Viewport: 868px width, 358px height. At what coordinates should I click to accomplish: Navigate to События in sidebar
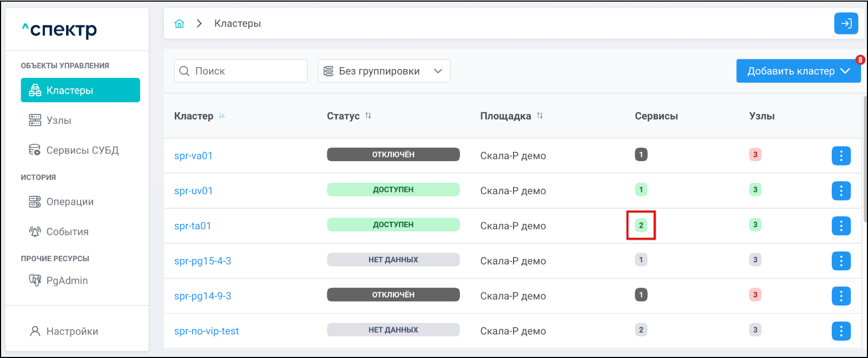(67, 232)
